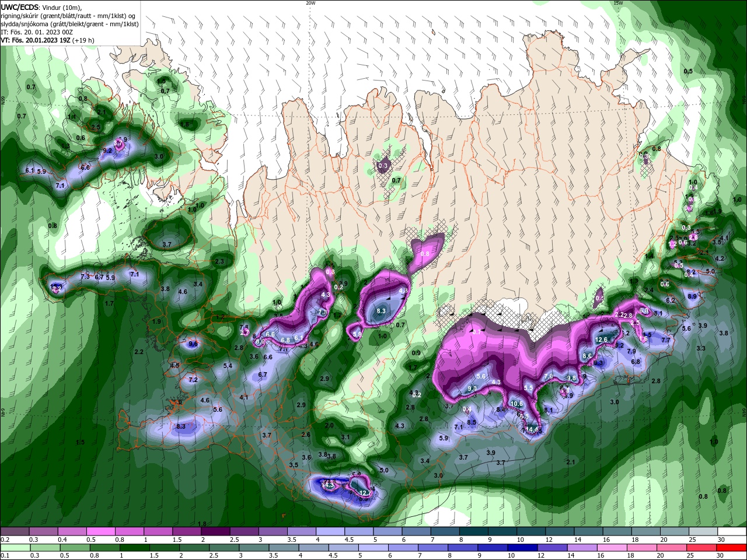This screenshot has width=747, height=560.
Task: Click the 12.6 precipitation value on the map
Action: (601, 339)
